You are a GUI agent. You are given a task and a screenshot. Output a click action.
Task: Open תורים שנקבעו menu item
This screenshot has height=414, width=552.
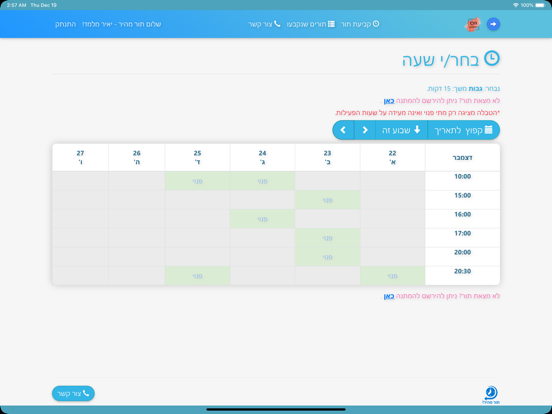click(x=310, y=24)
